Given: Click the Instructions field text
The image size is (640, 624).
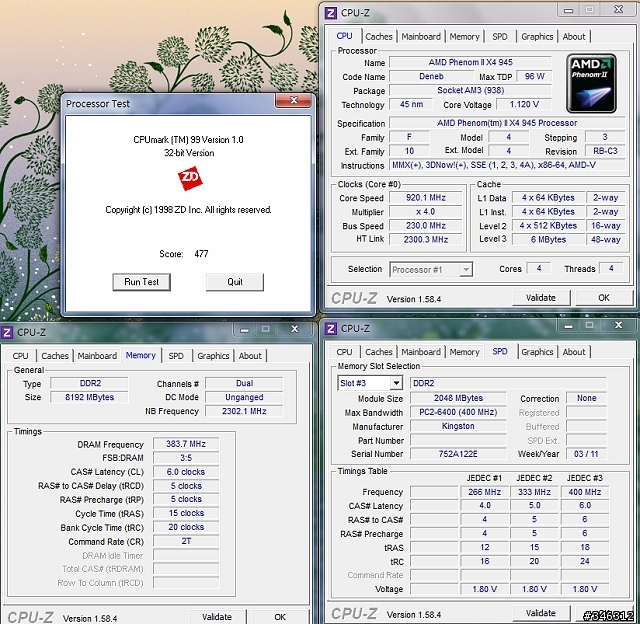Looking at the screenshot, I should tap(507, 165).
